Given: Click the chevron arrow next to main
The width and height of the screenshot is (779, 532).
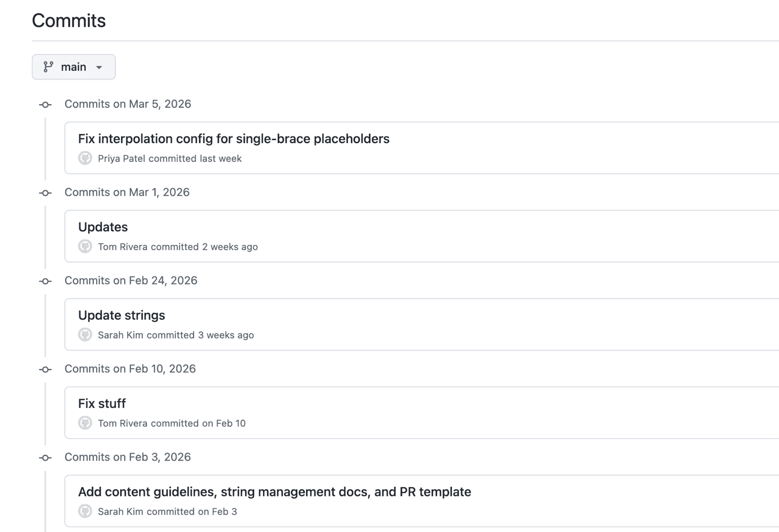Looking at the screenshot, I should pos(99,67).
